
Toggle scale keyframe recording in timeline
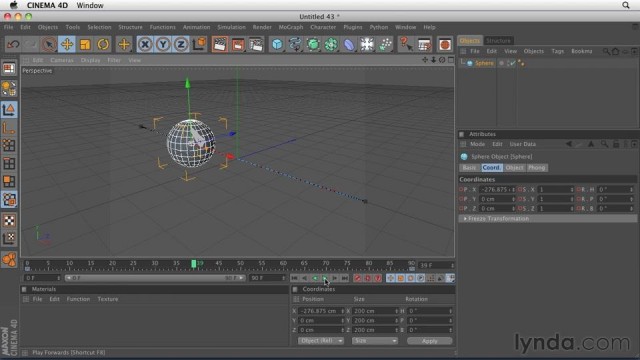click(x=401, y=278)
